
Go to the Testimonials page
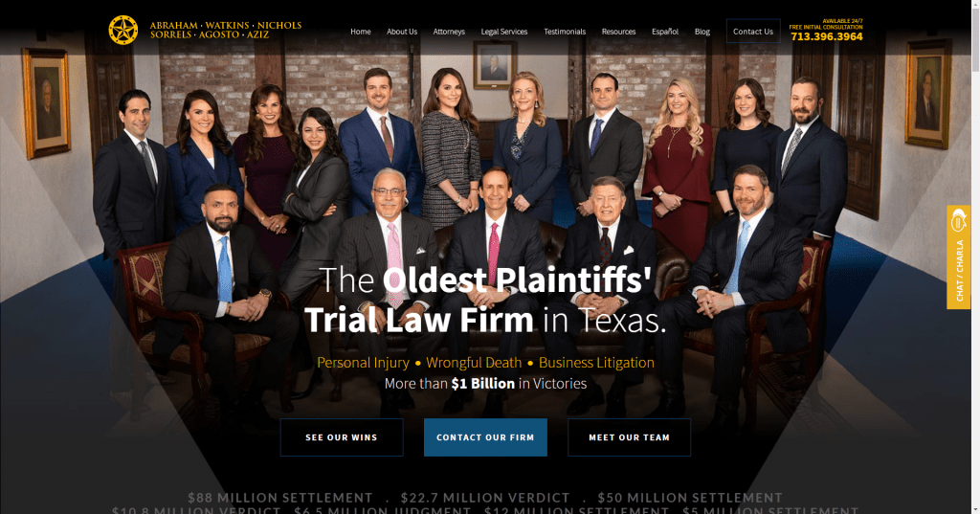point(565,32)
